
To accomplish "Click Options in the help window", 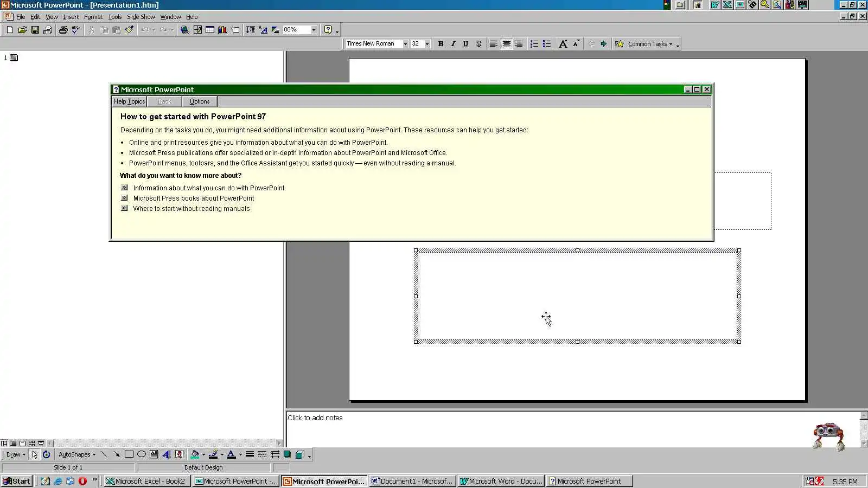I will [200, 101].
